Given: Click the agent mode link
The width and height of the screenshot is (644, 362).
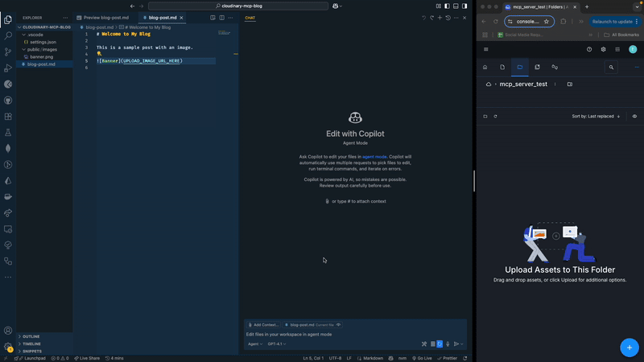Looking at the screenshot, I should click(374, 157).
